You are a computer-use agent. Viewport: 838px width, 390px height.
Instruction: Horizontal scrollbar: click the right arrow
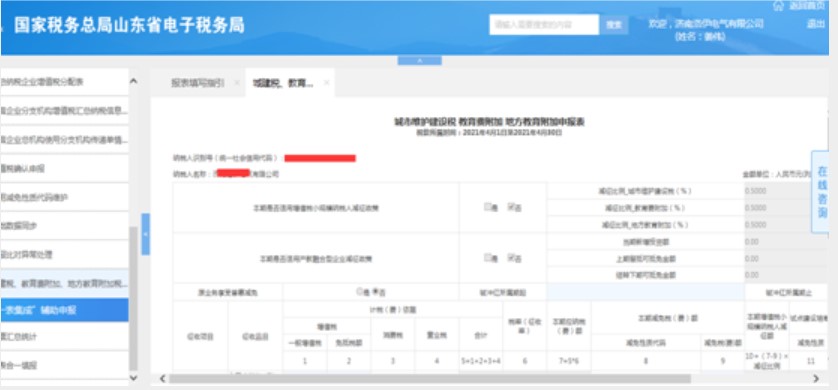816,379
